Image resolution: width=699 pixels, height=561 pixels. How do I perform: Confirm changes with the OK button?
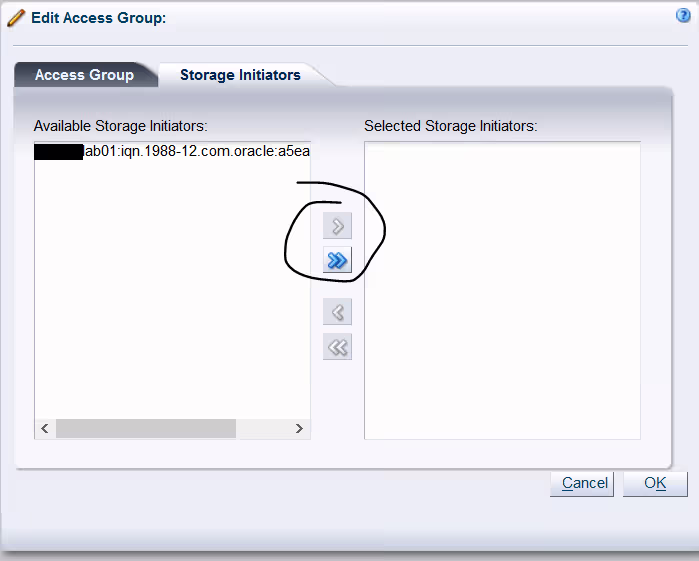(x=655, y=483)
